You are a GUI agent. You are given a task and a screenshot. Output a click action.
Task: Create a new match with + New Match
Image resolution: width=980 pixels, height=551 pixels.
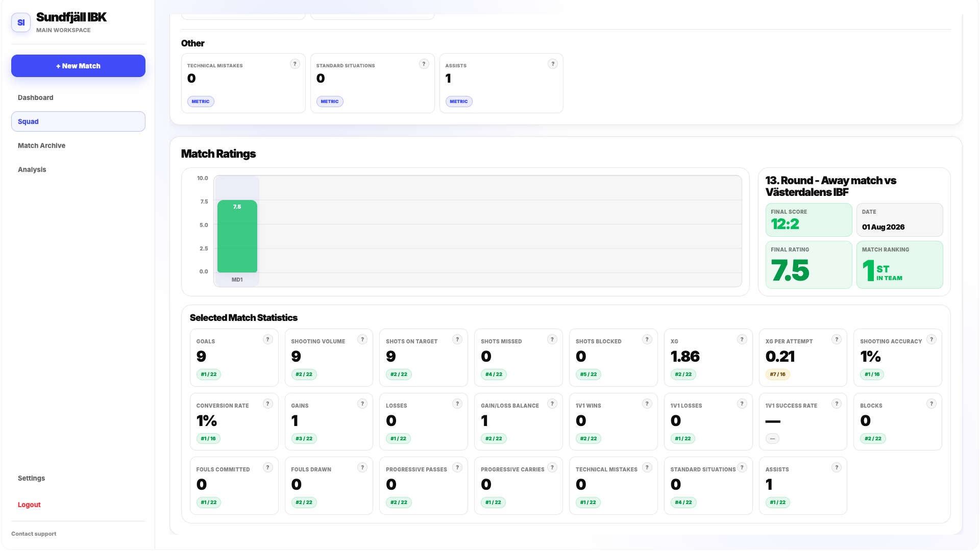[78, 66]
